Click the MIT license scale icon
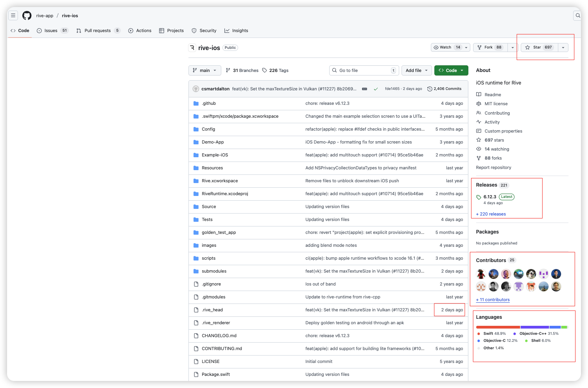Screen dimensions: 588x388 point(479,104)
